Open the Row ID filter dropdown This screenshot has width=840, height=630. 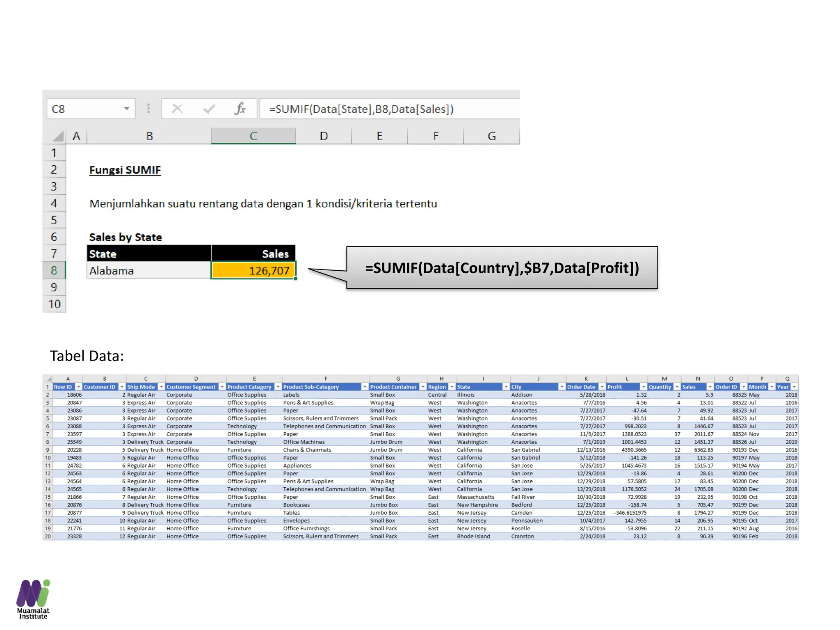tap(78, 387)
